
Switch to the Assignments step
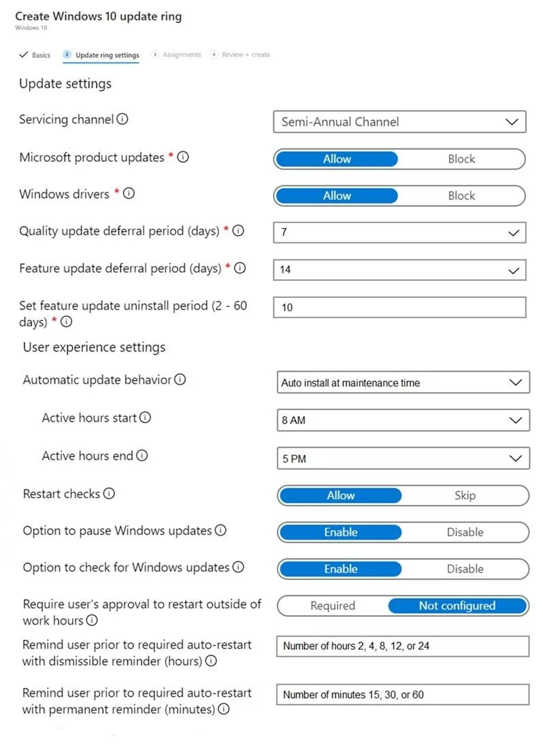tap(176, 54)
